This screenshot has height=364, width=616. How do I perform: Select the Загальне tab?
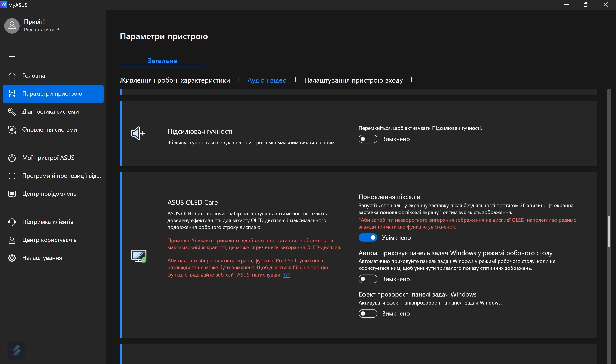162,61
